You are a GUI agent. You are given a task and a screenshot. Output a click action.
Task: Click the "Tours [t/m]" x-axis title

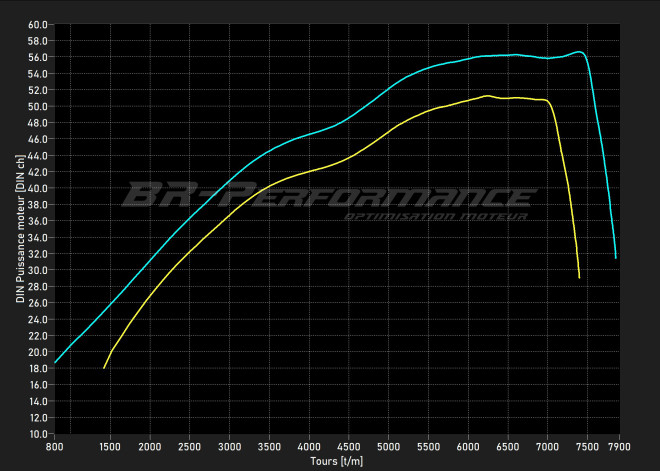(339, 460)
